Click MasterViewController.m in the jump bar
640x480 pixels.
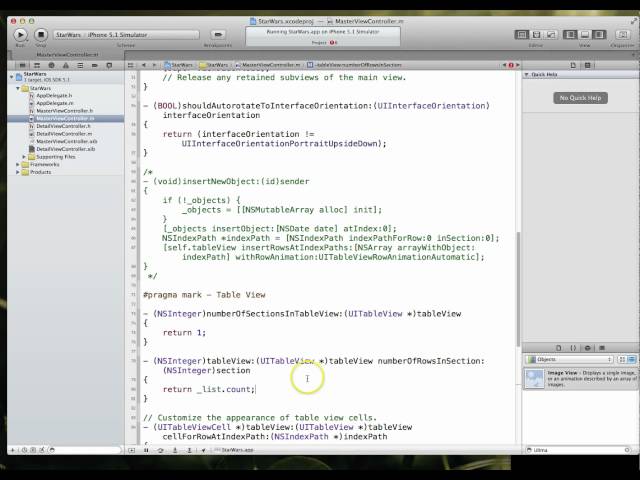(267, 65)
